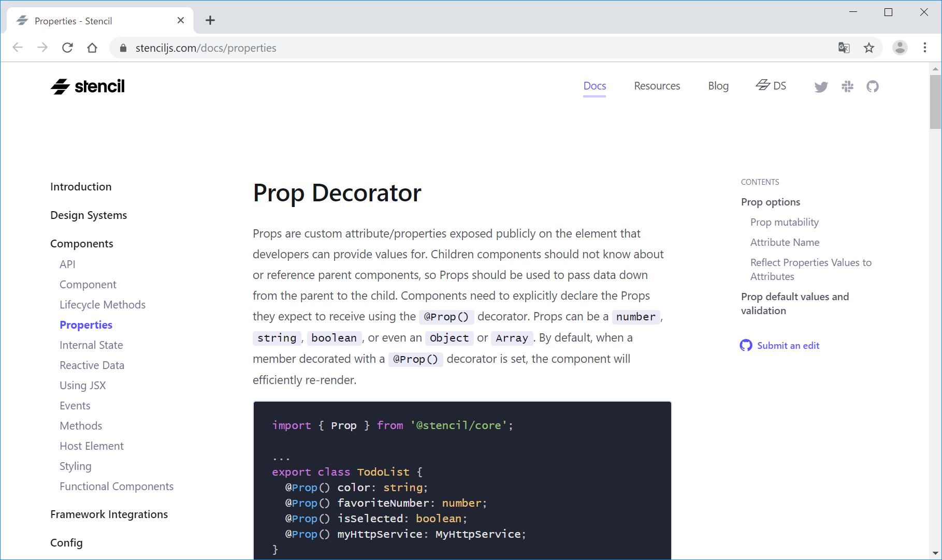Viewport: 942px width, 560px height.
Task: Open the Resources nav item
Action: tap(657, 86)
